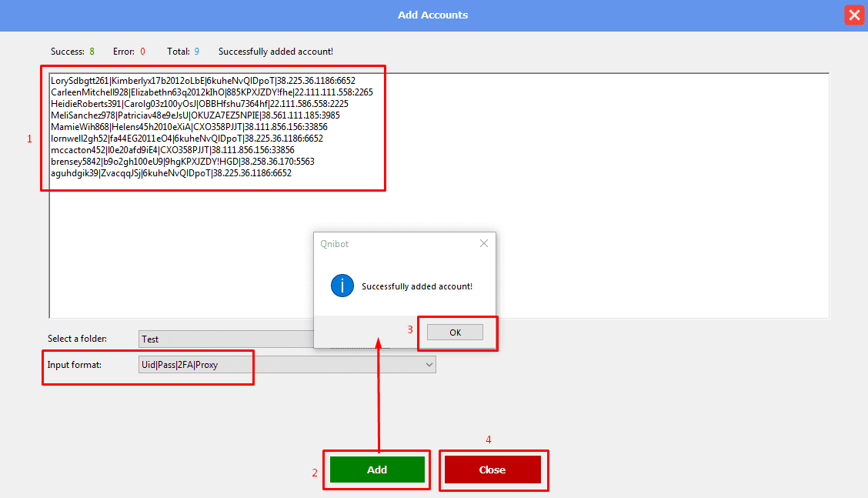Click the green Add button
This screenshot has width=868, height=498.
[x=377, y=470]
